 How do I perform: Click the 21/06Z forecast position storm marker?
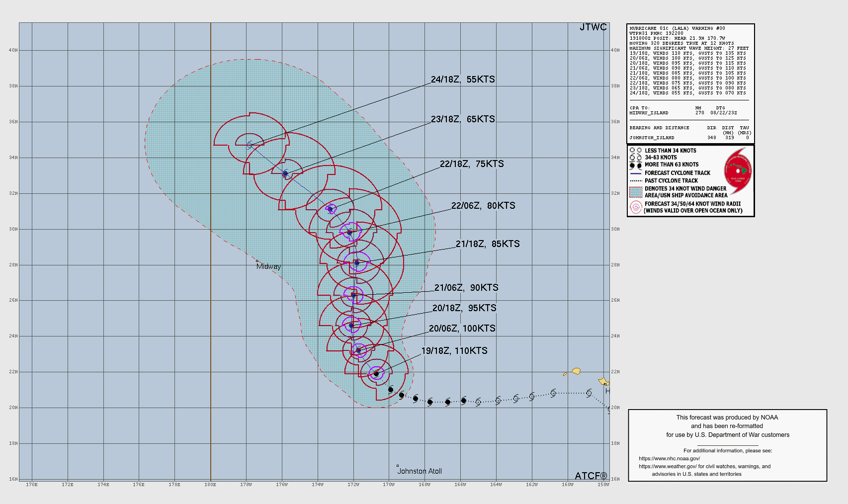354,295
